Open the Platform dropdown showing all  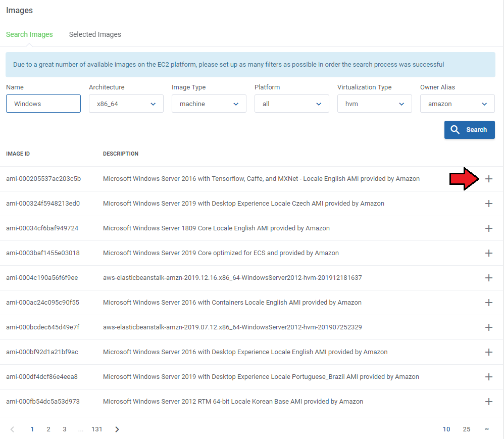291,104
